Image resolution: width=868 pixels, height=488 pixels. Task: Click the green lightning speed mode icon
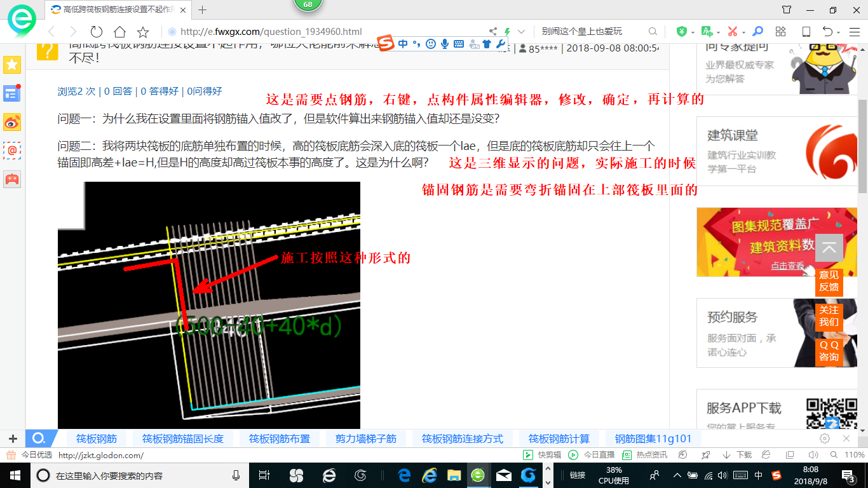(507, 32)
